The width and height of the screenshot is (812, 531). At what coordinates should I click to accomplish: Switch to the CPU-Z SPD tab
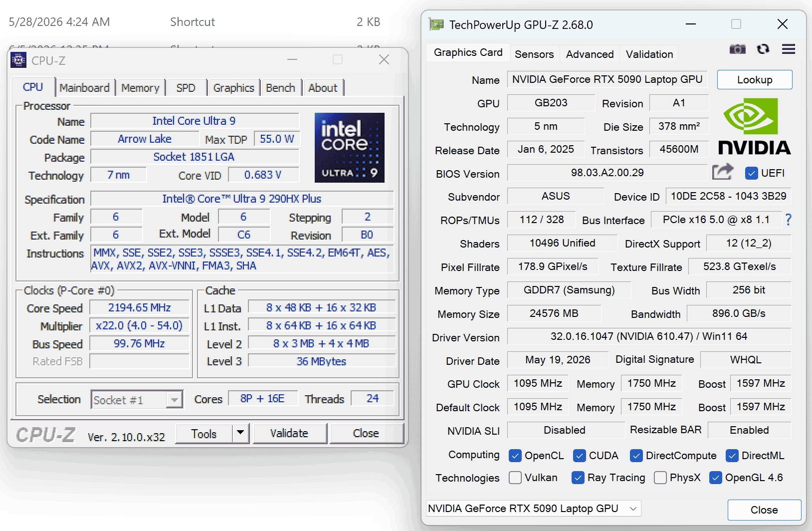tap(186, 88)
